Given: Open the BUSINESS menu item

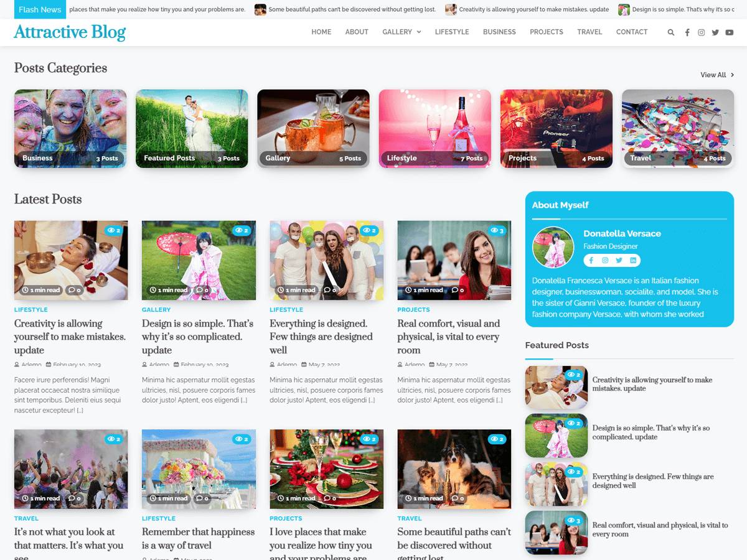Looking at the screenshot, I should click(499, 32).
